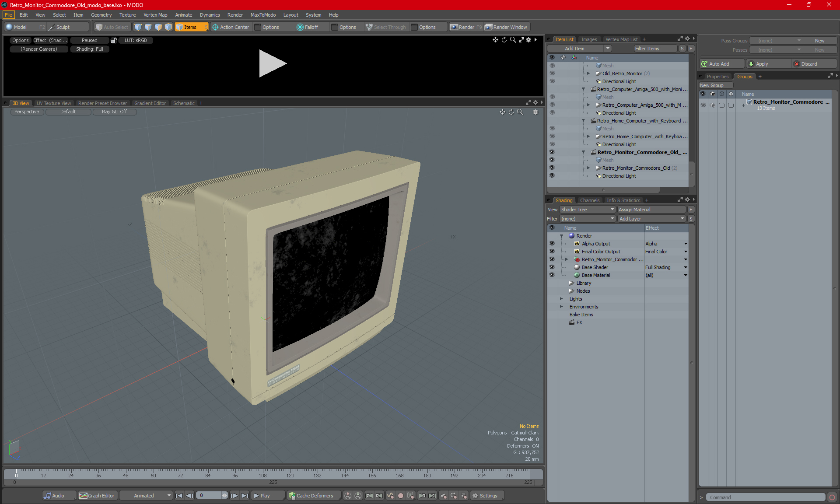The height and width of the screenshot is (504, 840).
Task: Toggle visibility of Base Material
Action: tap(552, 275)
